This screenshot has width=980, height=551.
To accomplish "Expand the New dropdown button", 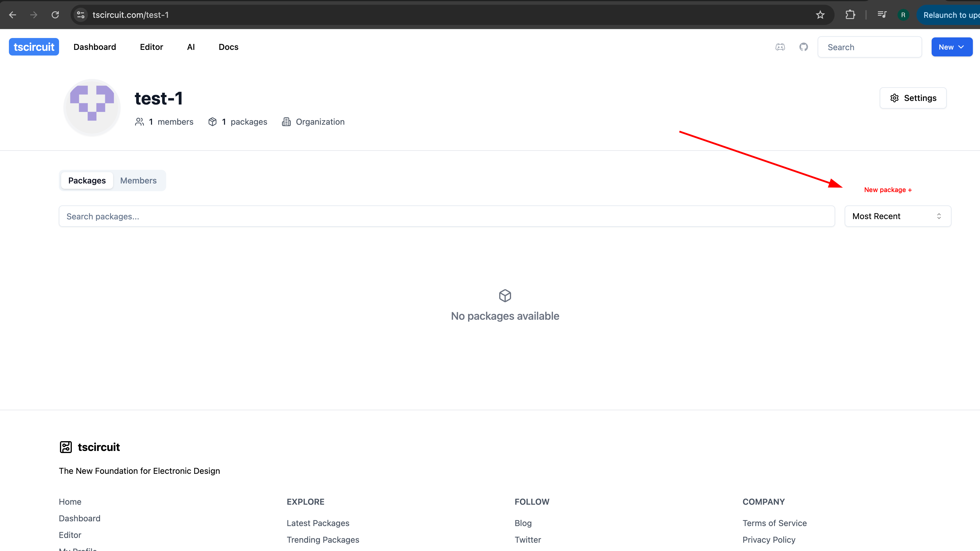I will pos(952,47).
